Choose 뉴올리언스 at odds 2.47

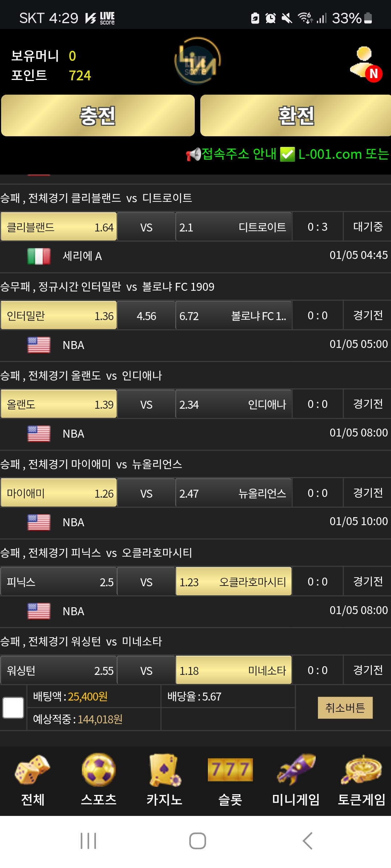(234, 493)
